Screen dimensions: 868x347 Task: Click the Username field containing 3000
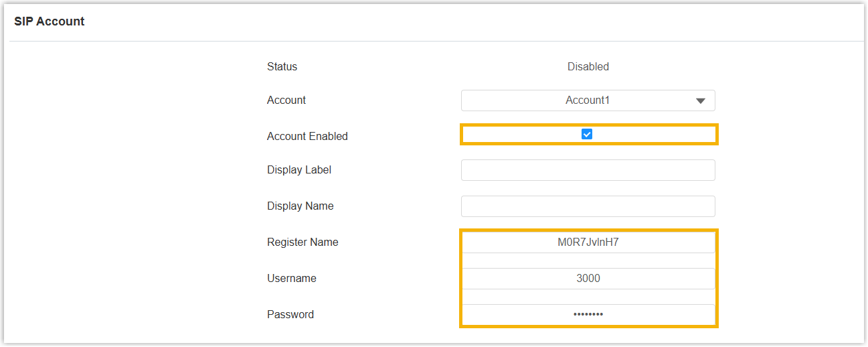pos(588,279)
